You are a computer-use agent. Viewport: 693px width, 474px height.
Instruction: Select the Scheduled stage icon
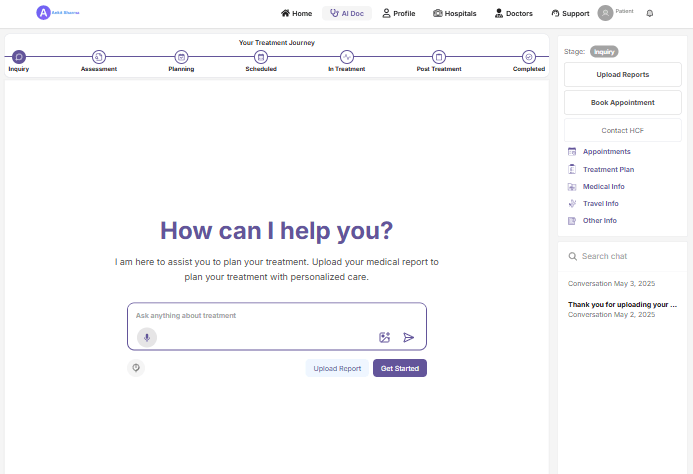pyautogui.click(x=261, y=57)
